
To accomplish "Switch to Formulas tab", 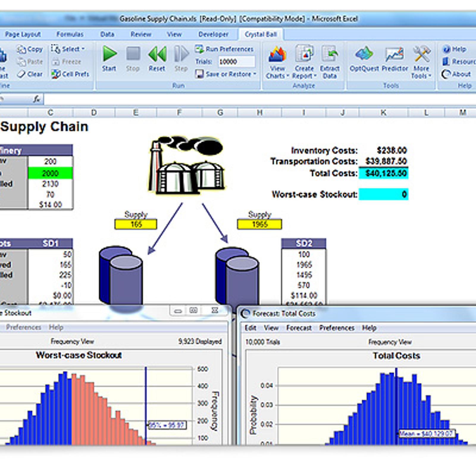I will 70,35.
